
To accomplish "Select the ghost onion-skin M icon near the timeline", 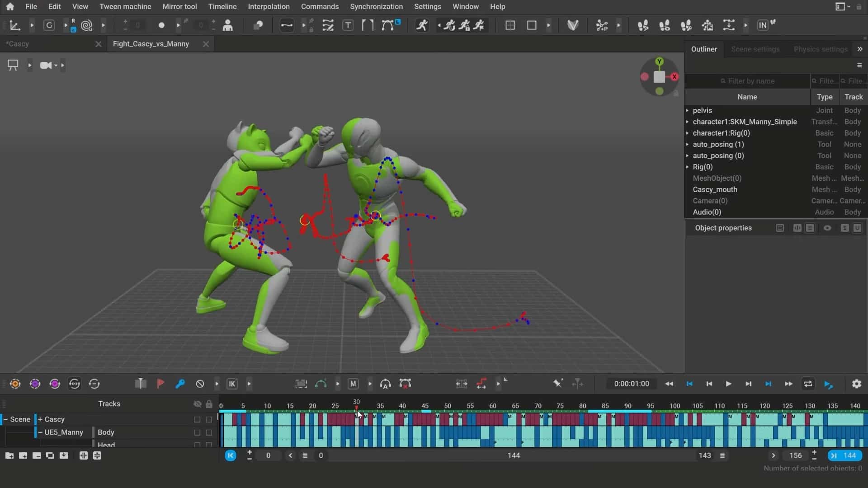I will 354,384.
